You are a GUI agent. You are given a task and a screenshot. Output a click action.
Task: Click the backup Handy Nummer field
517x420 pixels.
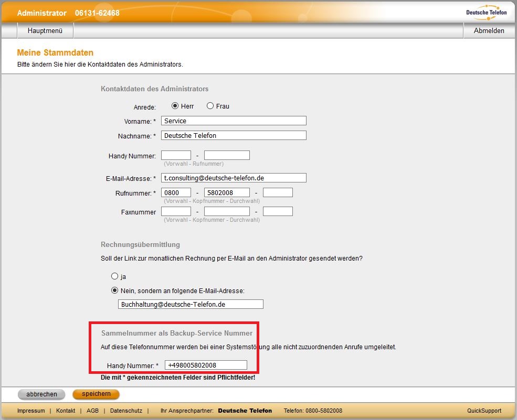206,365
